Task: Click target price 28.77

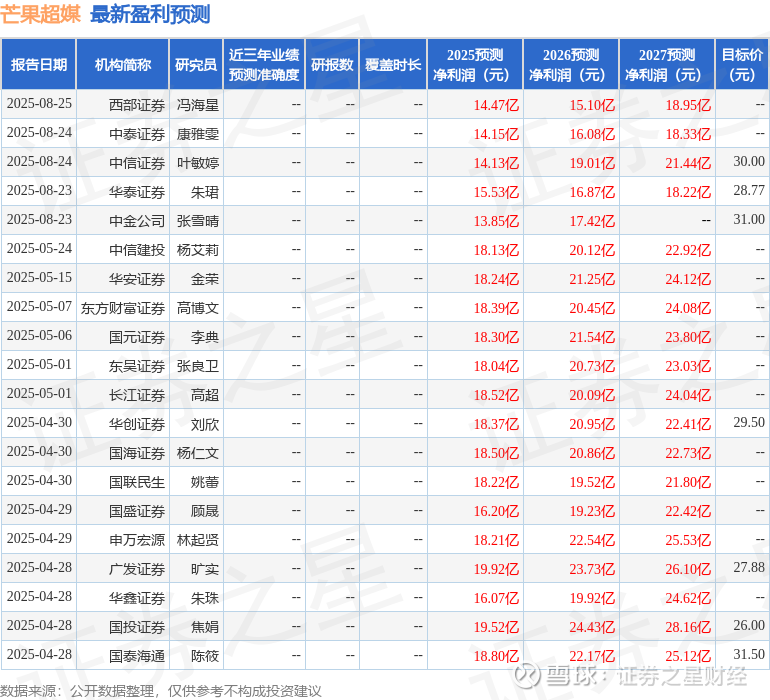Action: coord(749,190)
